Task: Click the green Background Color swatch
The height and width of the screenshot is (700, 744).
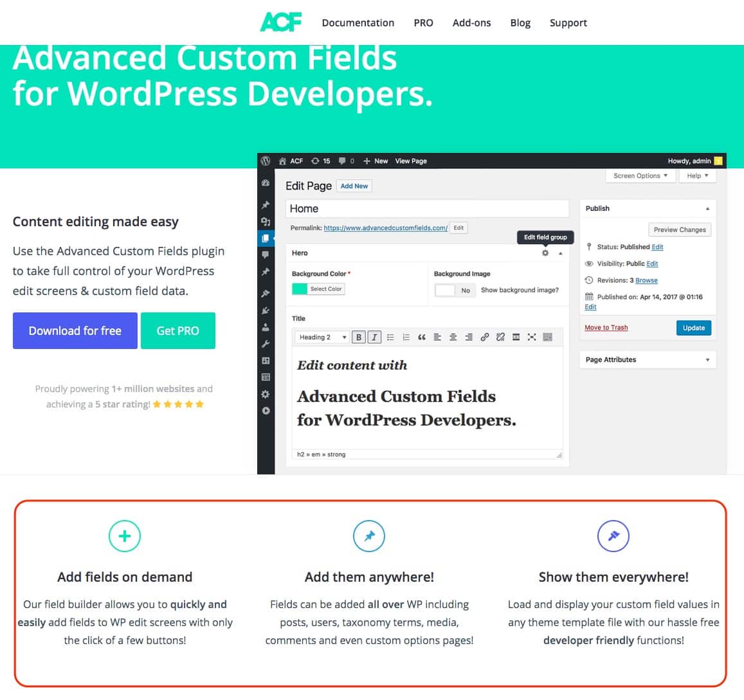Action: (x=300, y=289)
